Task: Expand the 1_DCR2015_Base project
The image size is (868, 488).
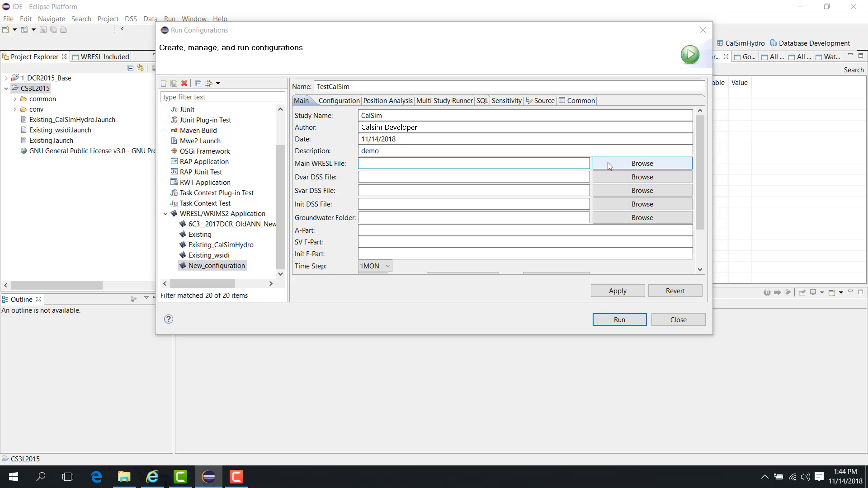Action: click(6, 78)
